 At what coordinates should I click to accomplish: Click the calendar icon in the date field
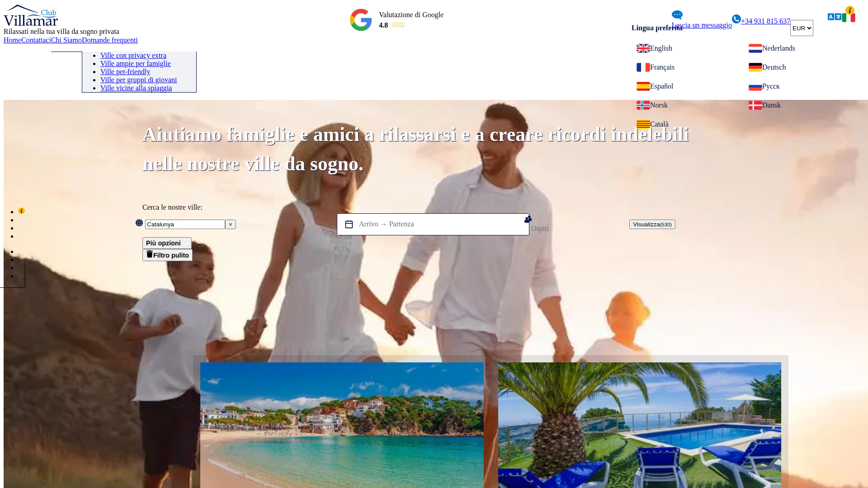tap(349, 224)
